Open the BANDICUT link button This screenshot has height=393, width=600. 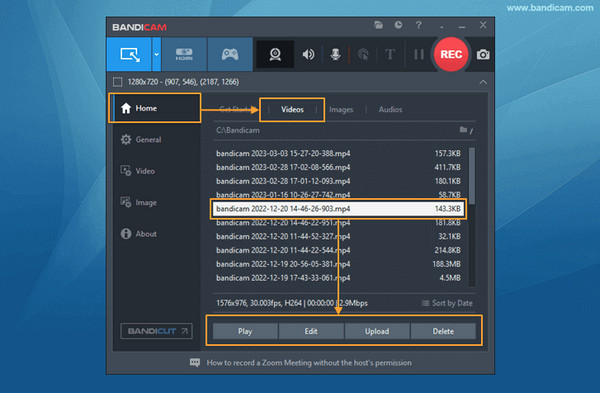click(x=156, y=331)
